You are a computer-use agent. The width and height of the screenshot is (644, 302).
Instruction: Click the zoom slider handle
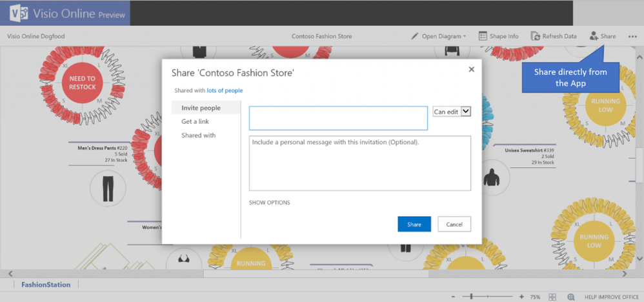pos(472,296)
